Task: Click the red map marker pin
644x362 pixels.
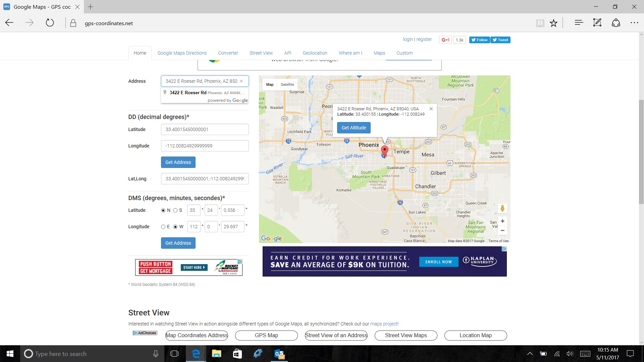Action: pos(385,151)
